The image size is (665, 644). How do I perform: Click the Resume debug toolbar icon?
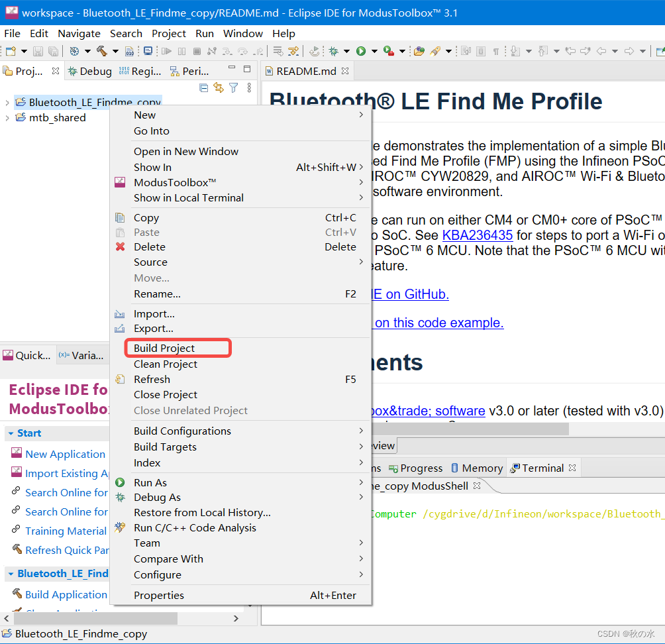(166, 51)
